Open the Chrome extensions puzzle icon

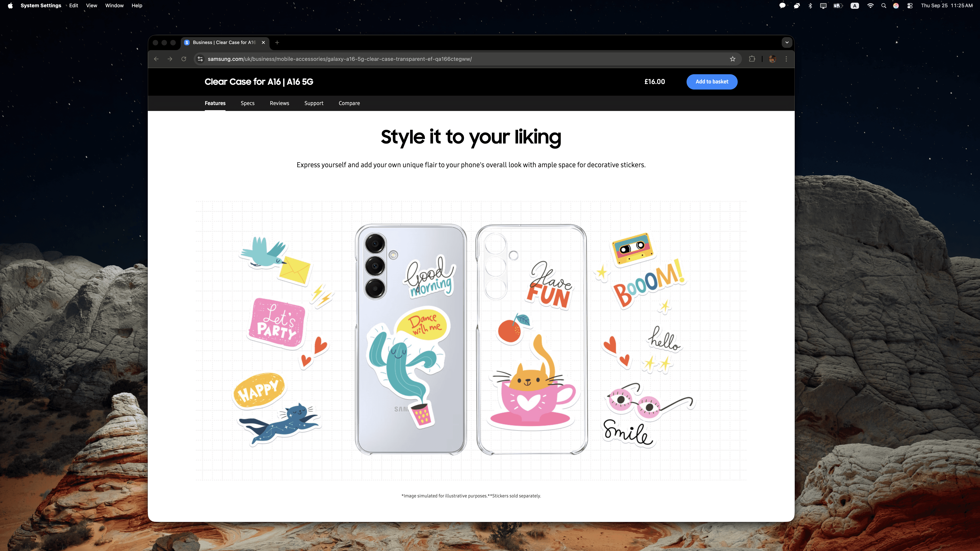tap(752, 59)
